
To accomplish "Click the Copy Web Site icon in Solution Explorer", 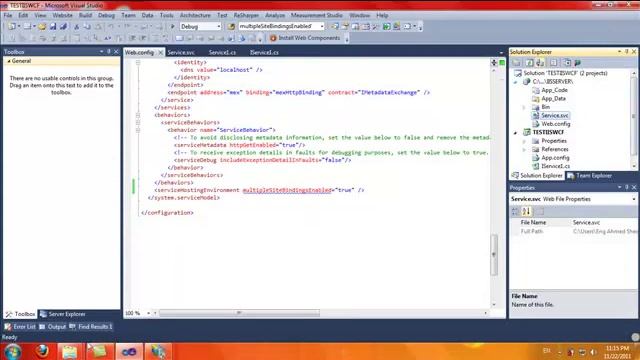I will click(x=567, y=63).
